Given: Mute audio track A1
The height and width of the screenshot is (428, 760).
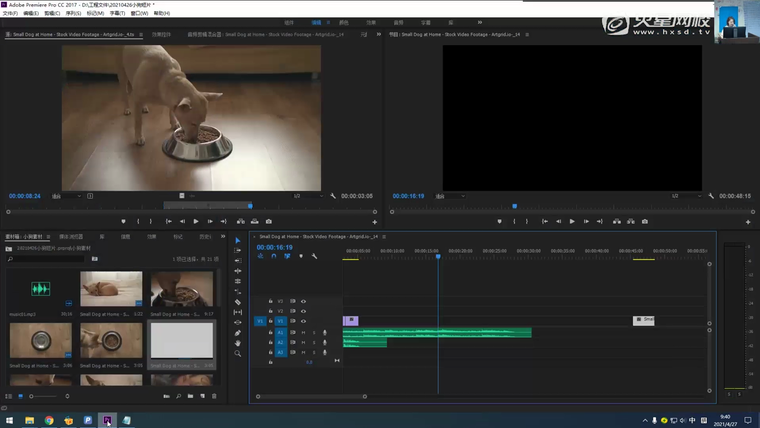Looking at the screenshot, I should tap(303, 332).
